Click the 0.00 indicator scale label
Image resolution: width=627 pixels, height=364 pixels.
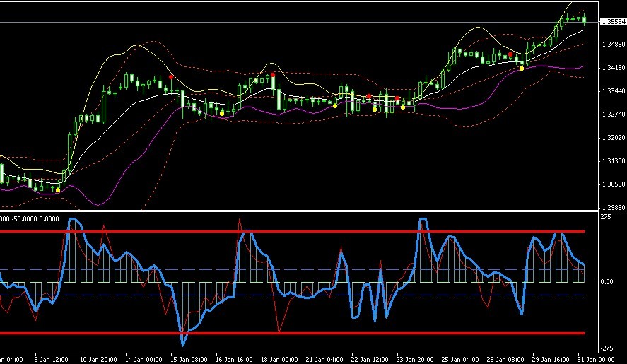[607, 282]
